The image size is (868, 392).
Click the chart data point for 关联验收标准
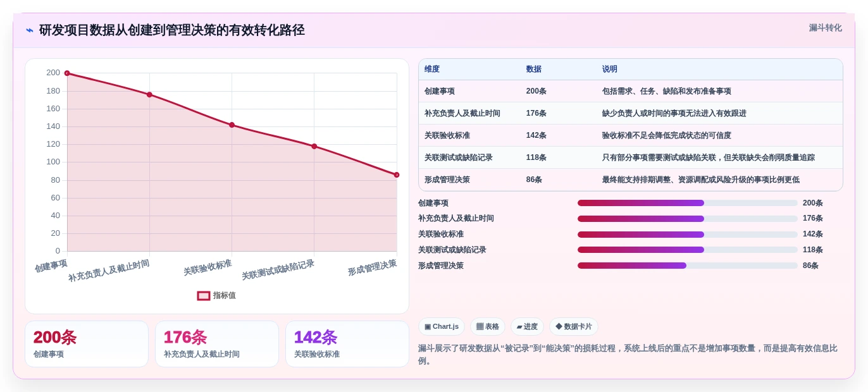click(x=232, y=125)
